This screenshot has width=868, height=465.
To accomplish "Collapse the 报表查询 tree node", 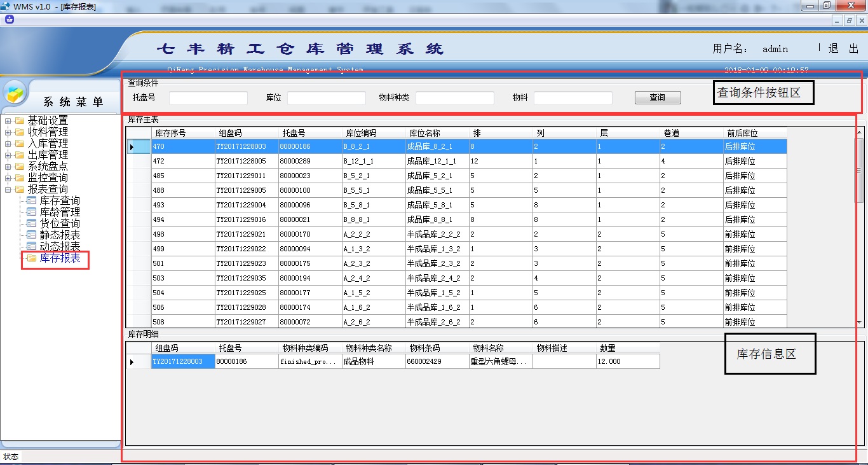I will (x=8, y=190).
